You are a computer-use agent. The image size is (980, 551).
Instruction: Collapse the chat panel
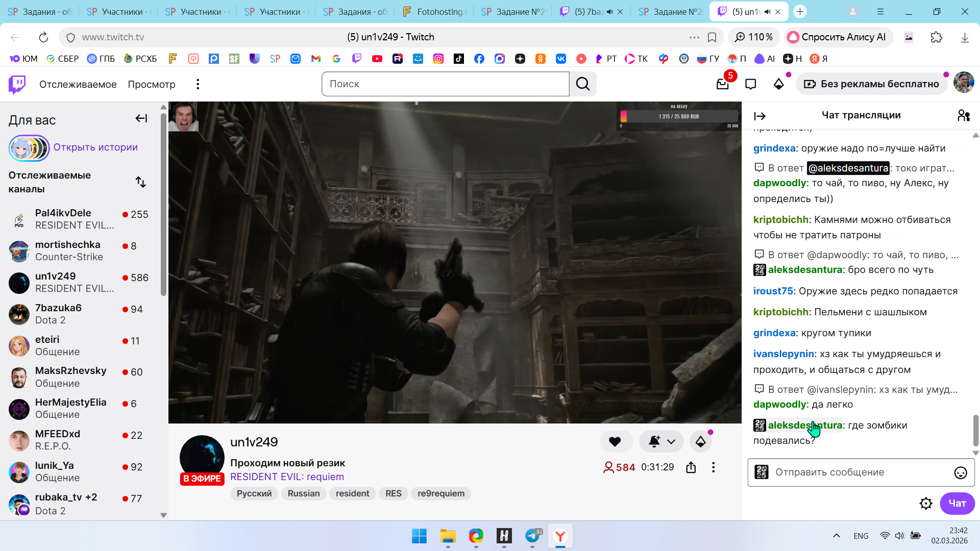point(759,116)
